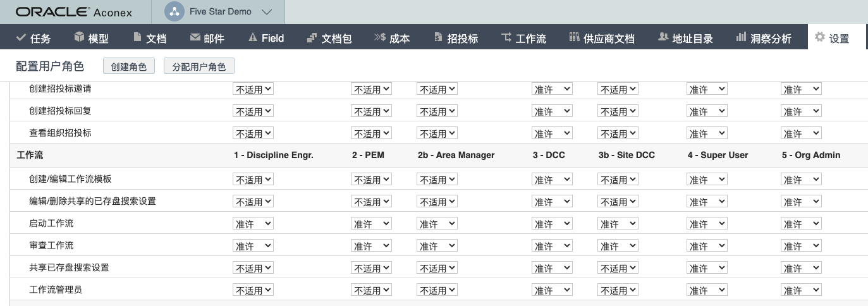The image size is (868, 306).
Task: Open 工作流管理员 dropdown for PEM
Action: pos(371,290)
